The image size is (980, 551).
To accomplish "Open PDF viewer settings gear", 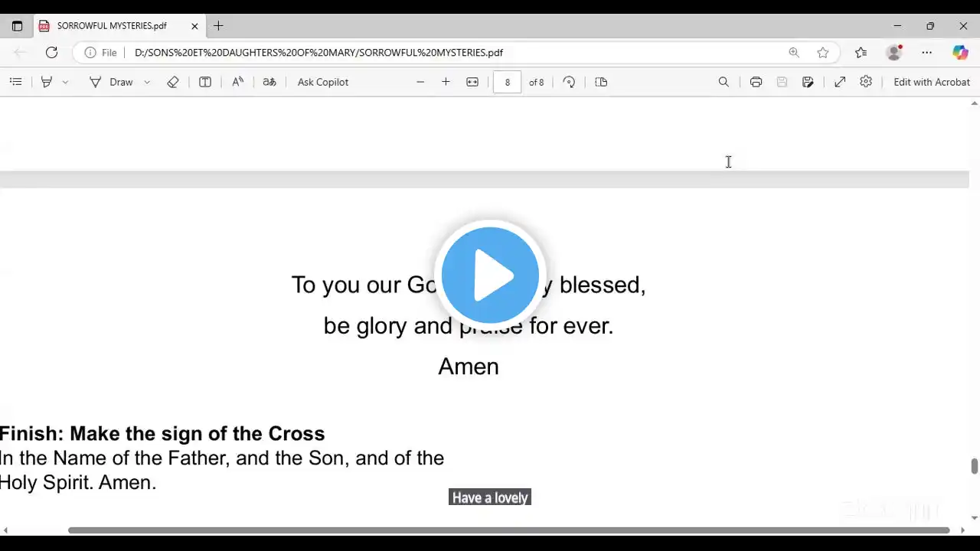I will click(x=866, y=82).
